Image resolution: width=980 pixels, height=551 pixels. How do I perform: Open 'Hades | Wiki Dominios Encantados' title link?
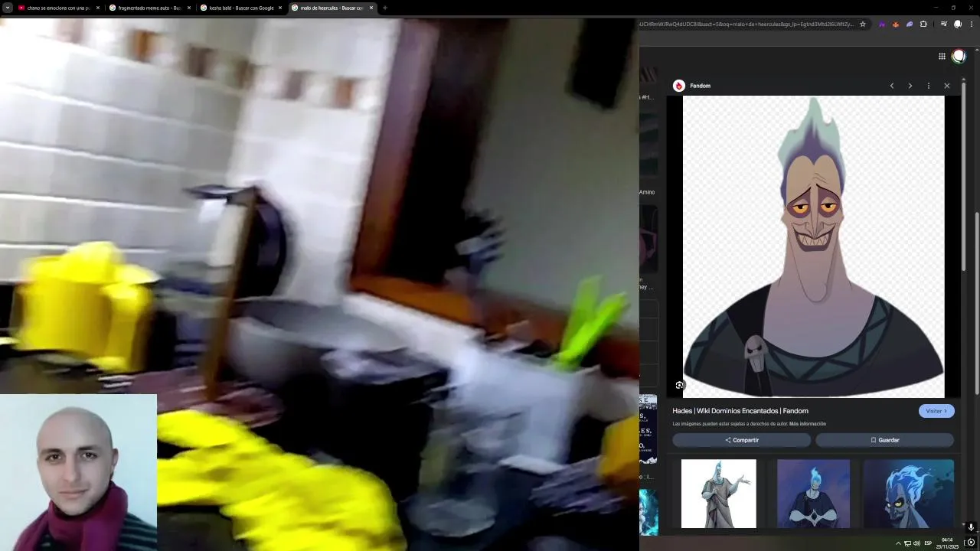[740, 411]
